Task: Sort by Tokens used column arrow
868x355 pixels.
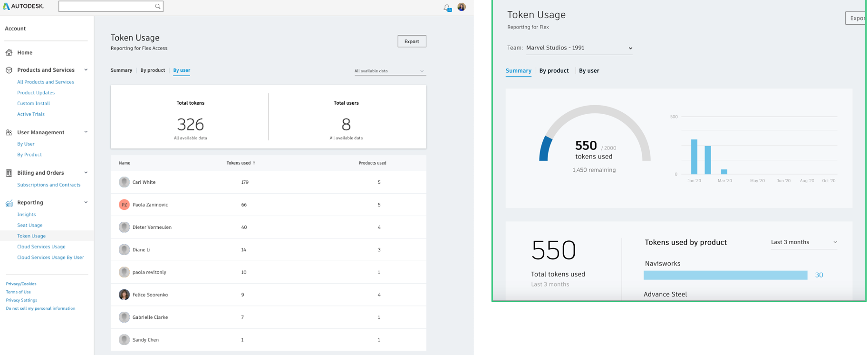Action: (x=254, y=163)
